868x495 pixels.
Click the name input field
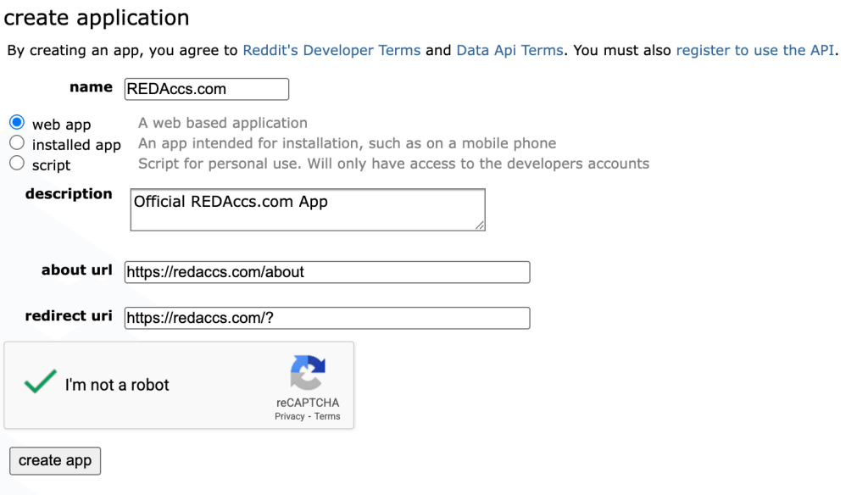pos(207,89)
